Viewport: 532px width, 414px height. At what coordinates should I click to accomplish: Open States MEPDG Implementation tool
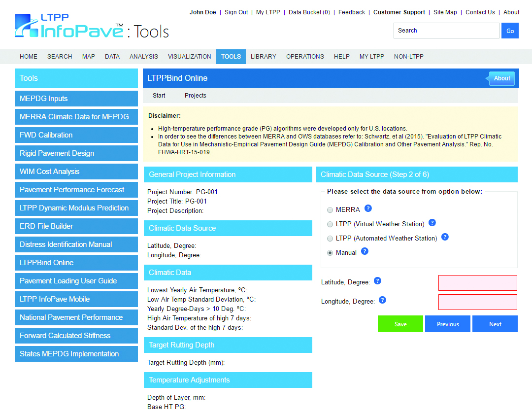[x=76, y=354]
